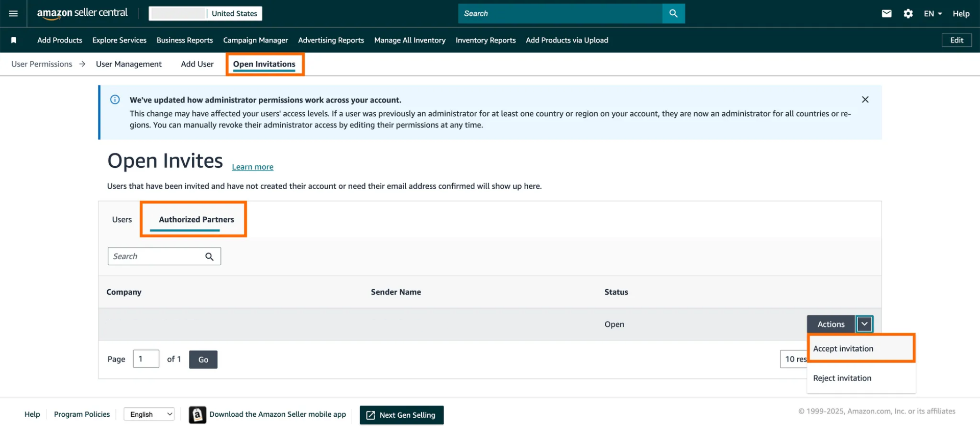Open the settings gear icon

coord(908,14)
